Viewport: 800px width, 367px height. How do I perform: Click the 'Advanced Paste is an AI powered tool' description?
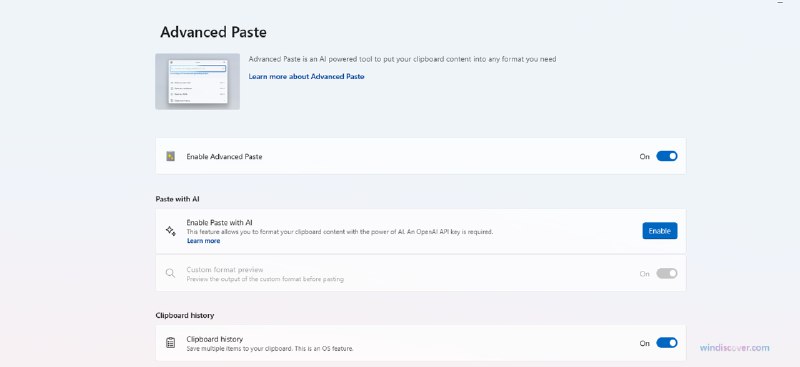pyautogui.click(x=402, y=59)
